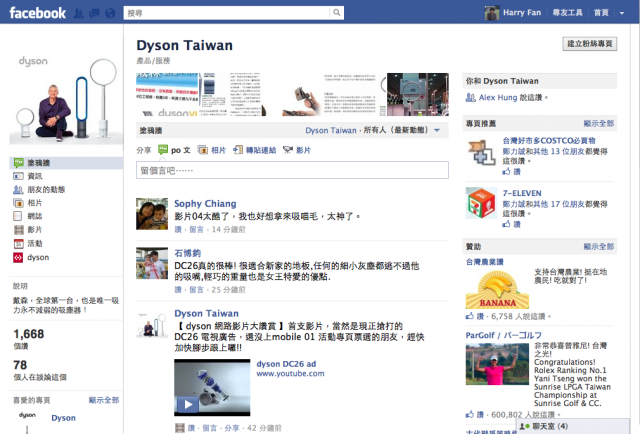This screenshot has width=640, height=434.
Task: Show all recommended pages via 顯示全部
Action: (598, 123)
